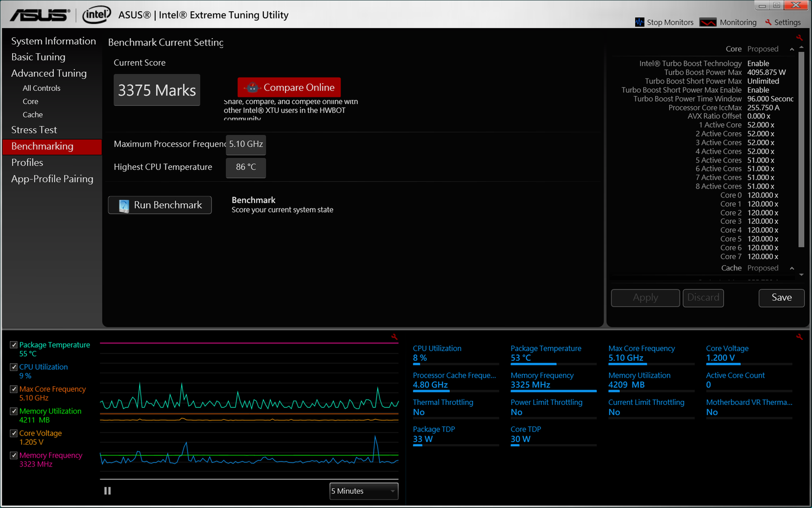Click the scroll down arrow in proposed panel
Image resolution: width=812 pixels, height=508 pixels.
(x=802, y=275)
